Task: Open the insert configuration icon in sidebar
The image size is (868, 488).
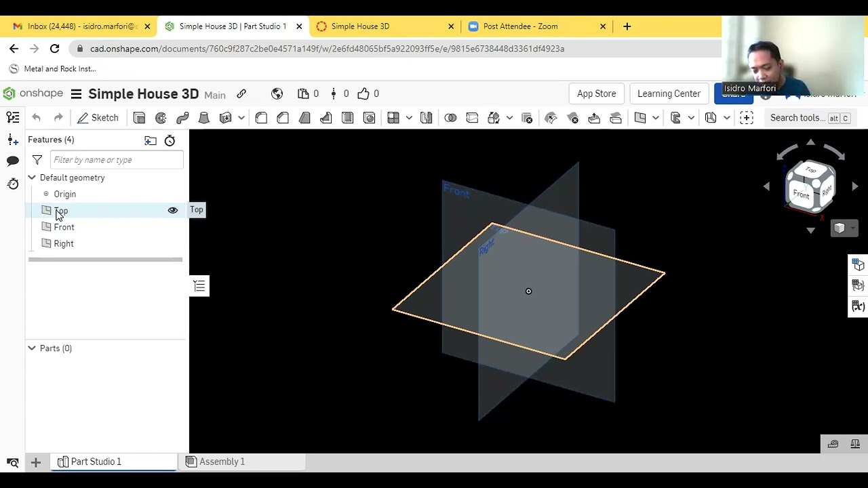Action: 13,140
